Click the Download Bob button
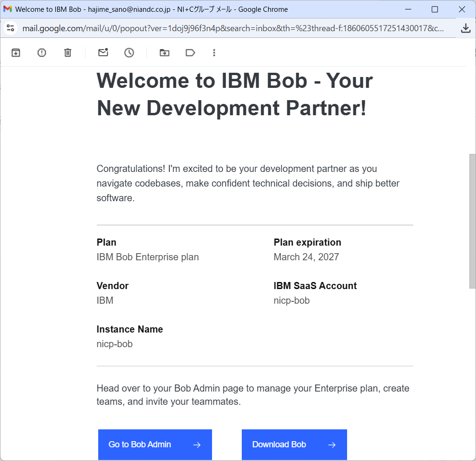This screenshot has width=476, height=461. [294, 444]
